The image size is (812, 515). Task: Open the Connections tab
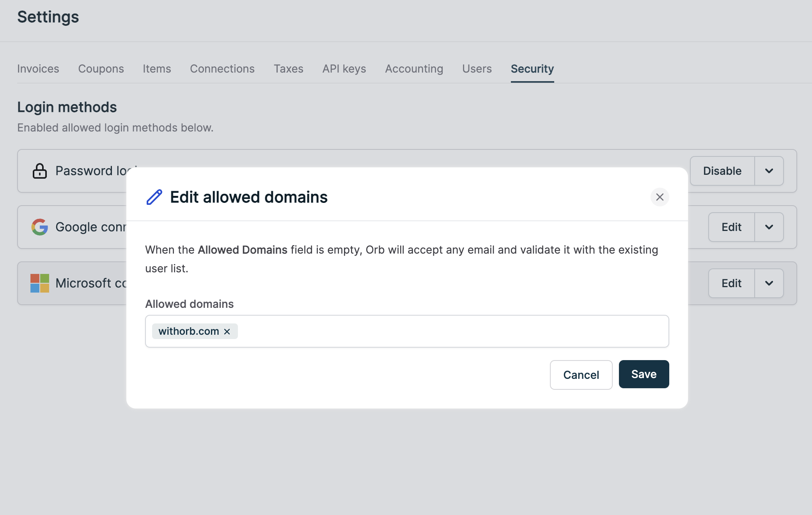click(x=222, y=69)
